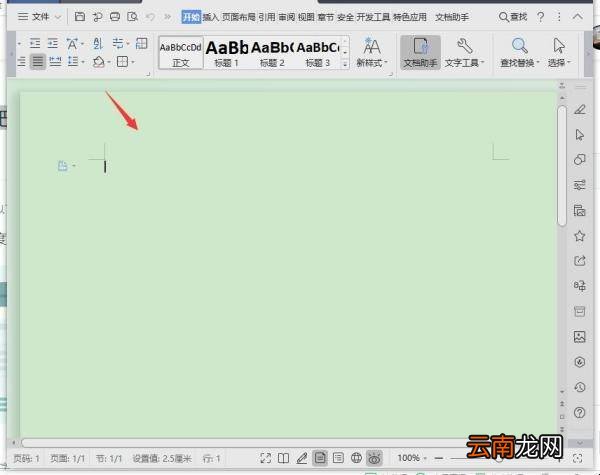Click the fit-to-window icon beside zoom slider
Image resolution: width=600 pixels, height=475 pixels.
click(577, 458)
